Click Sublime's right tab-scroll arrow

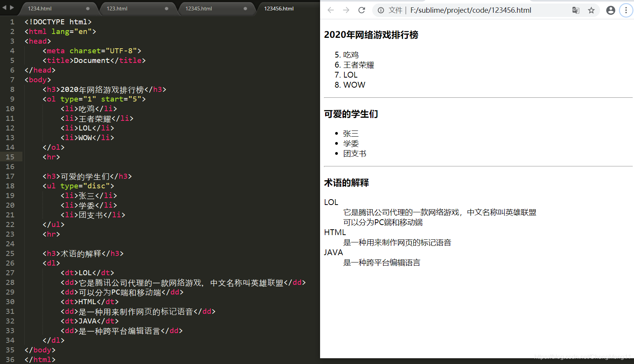pos(11,7)
